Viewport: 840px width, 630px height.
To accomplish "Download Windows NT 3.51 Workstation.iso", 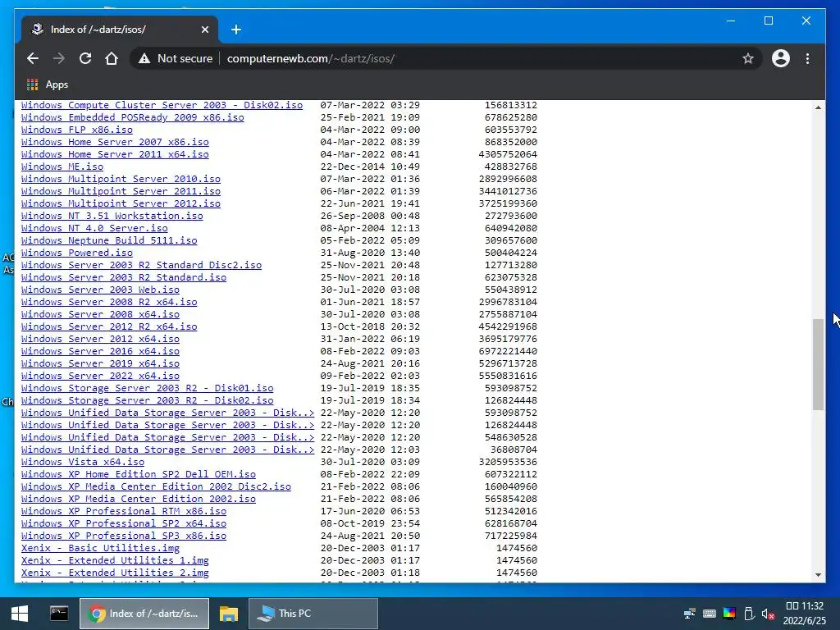I will tap(112, 216).
